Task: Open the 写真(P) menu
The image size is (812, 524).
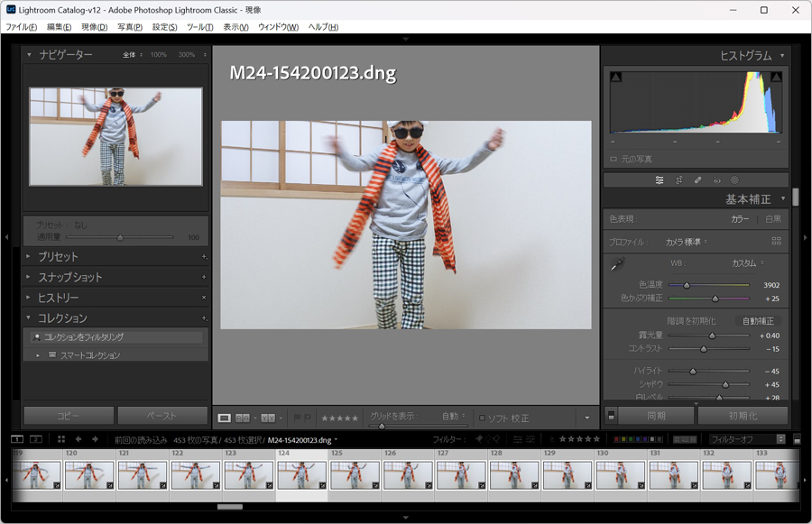Action: (130, 27)
